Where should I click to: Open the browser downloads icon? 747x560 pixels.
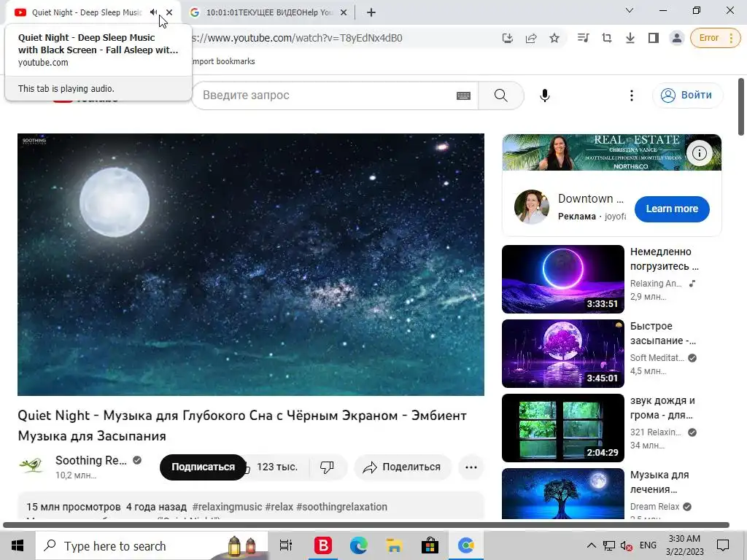click(x=630, y=38)
